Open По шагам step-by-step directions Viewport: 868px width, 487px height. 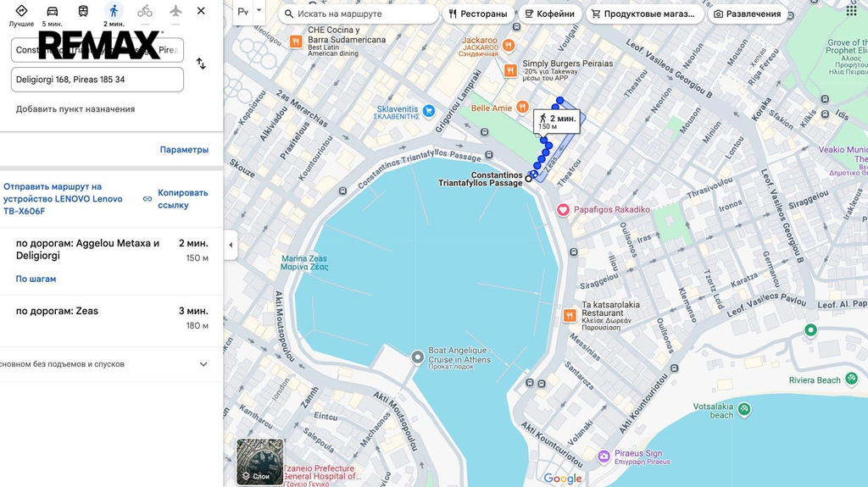[x=36, y=279]
